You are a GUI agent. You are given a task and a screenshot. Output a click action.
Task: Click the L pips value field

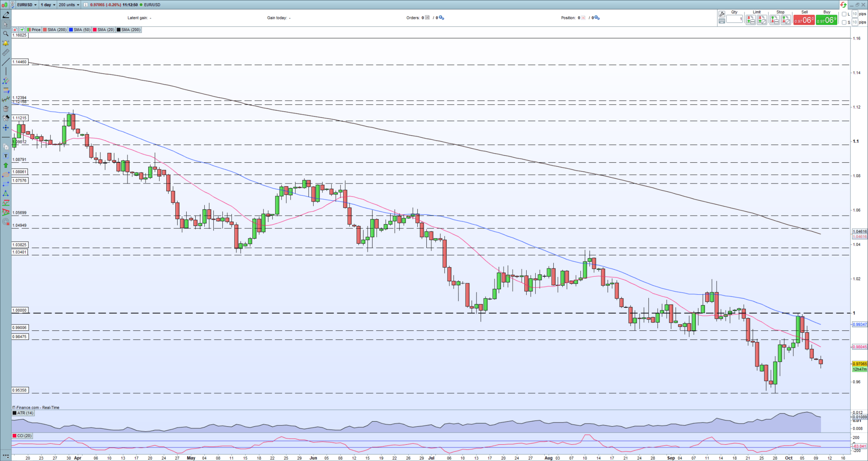tap(854, 14)
